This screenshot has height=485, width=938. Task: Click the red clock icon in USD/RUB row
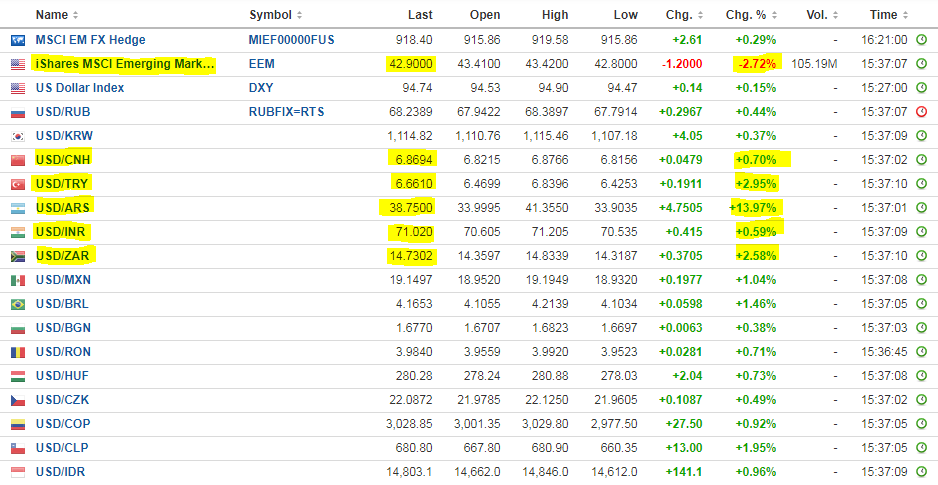pos(921,112)
